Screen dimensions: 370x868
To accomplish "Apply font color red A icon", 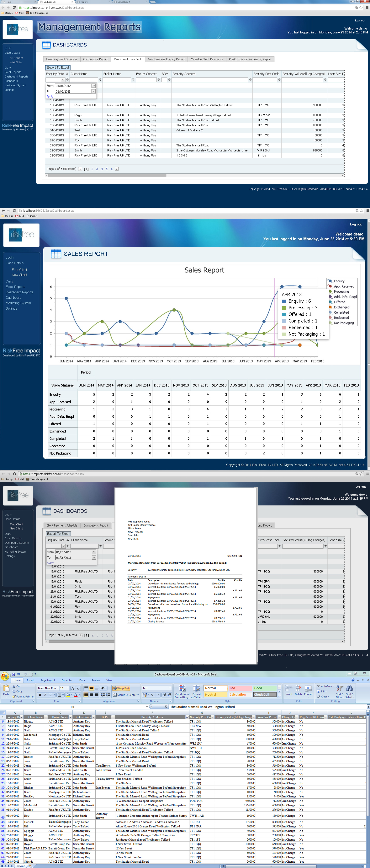I will coord(75,695).
